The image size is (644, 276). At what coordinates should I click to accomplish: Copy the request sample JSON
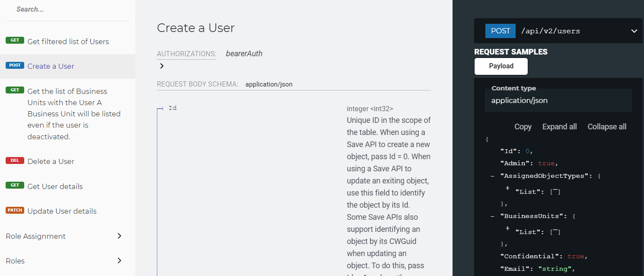click(523, 126)
